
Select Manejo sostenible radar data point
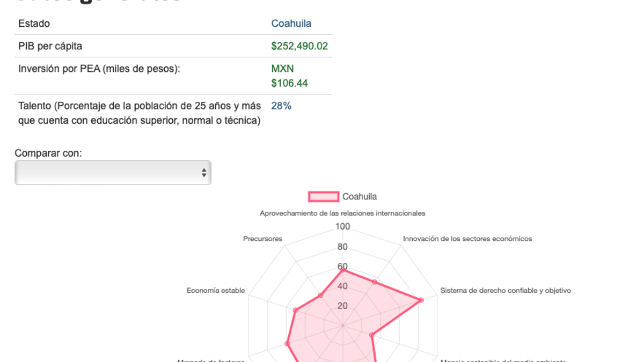tap(371, 335)
